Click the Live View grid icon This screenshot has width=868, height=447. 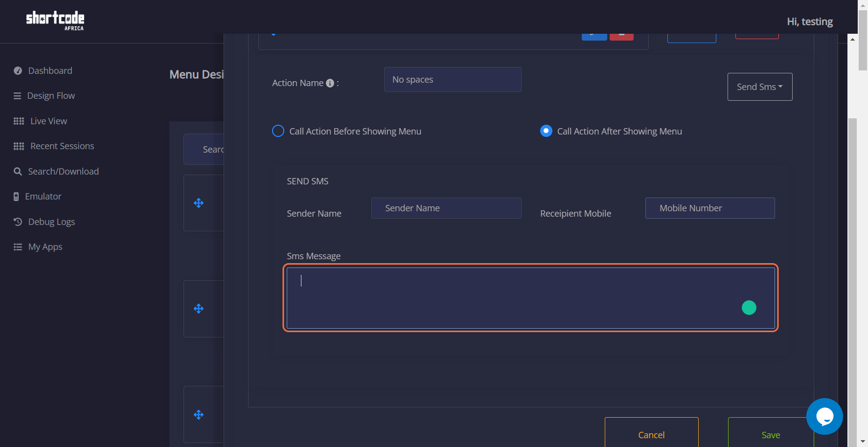tap(19, 121)
